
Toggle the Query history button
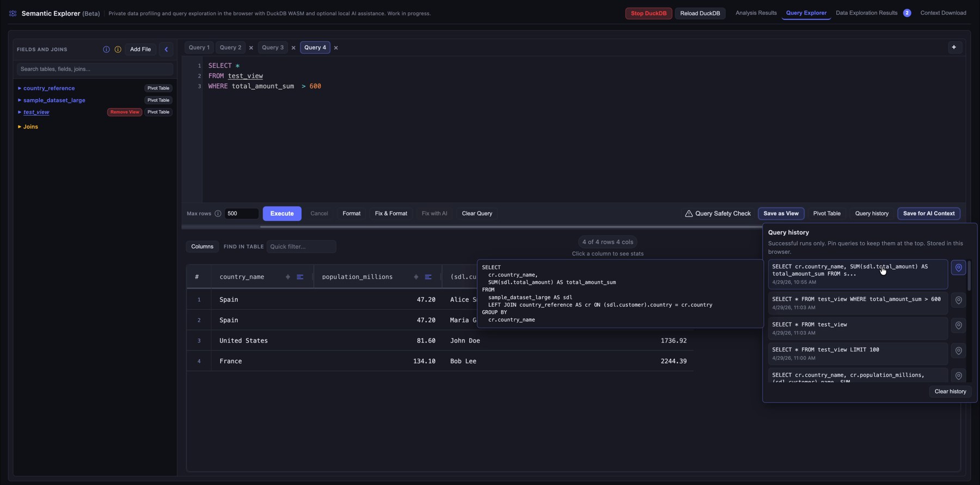[872, 214]
